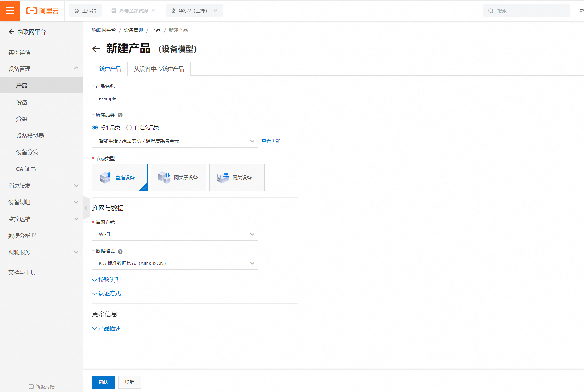
Task: Click the external link icon beside 数据分析
Action: [35, 235]
